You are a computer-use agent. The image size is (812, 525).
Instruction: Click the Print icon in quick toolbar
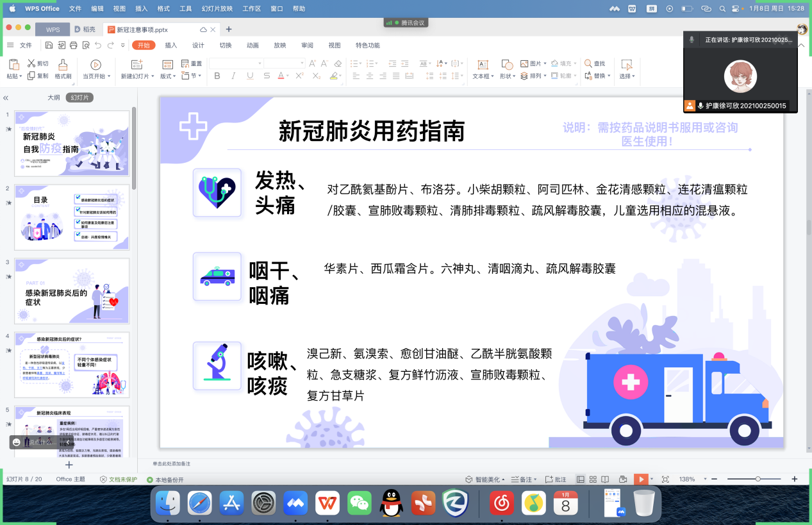(74, 45)
